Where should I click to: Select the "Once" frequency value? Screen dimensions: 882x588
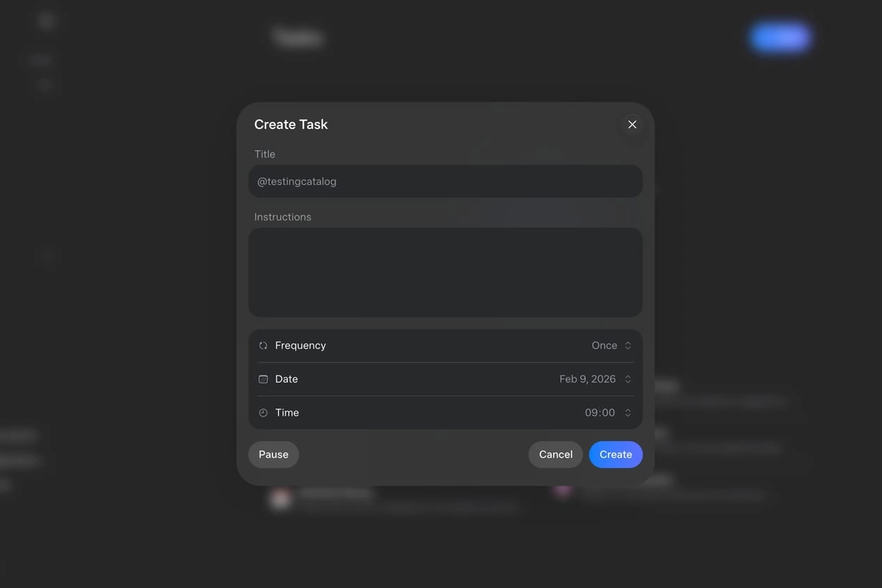click(x=604, y=346)
